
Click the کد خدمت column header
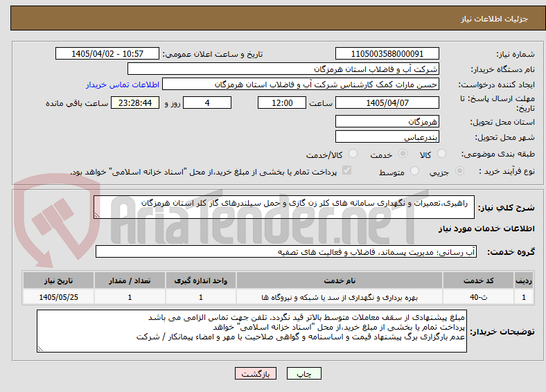[x=479, y=280]
